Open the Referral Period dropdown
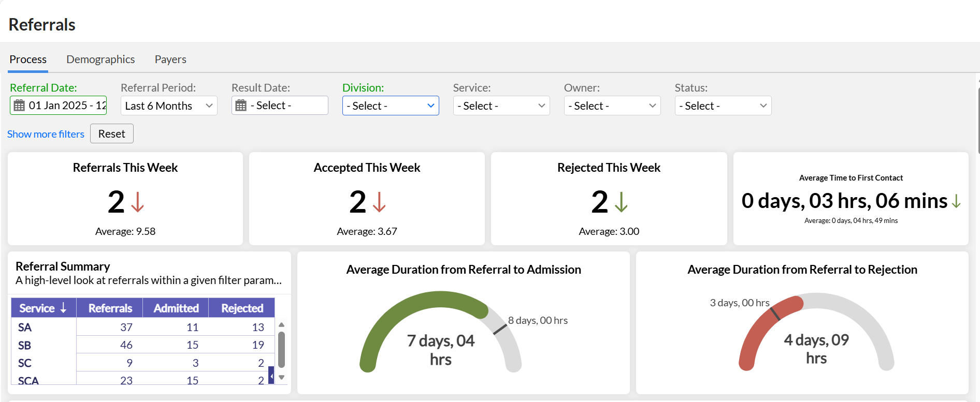The width and height of the screenshot is (980, 402). (x=169, y=106)
